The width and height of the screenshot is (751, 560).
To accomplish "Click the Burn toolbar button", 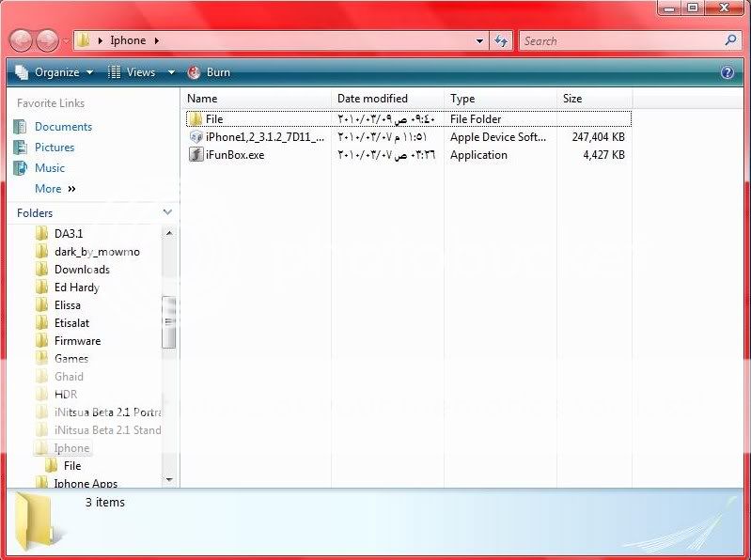I will coord(210,72).
